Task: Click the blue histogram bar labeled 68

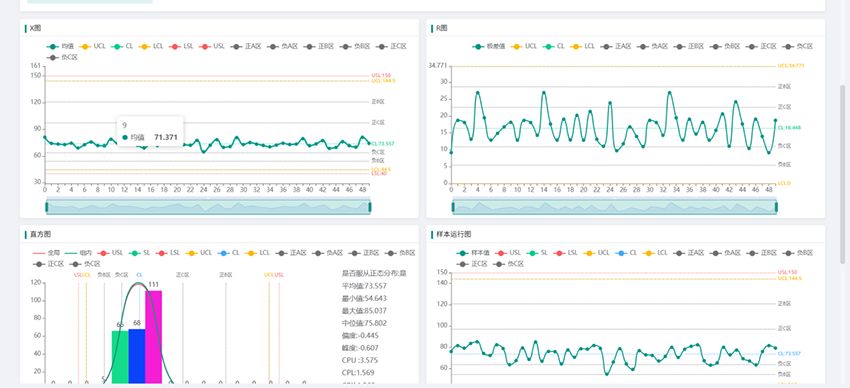Action: (137, 356)
